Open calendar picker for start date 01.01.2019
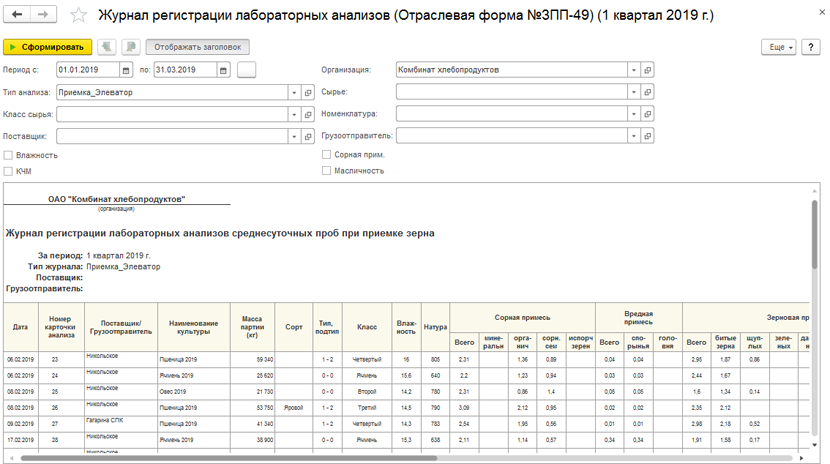The width and height of the screenshot is (830, 464). 126,70
